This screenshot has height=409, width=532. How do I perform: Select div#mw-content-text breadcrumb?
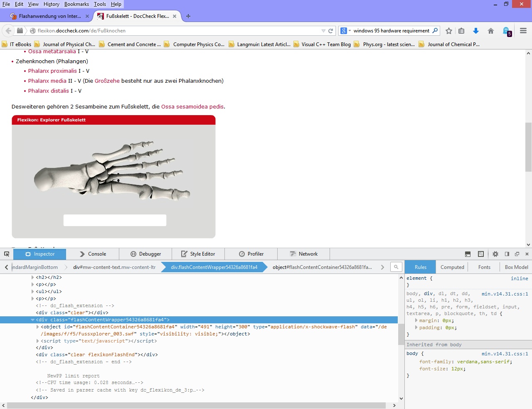point(114,267)
